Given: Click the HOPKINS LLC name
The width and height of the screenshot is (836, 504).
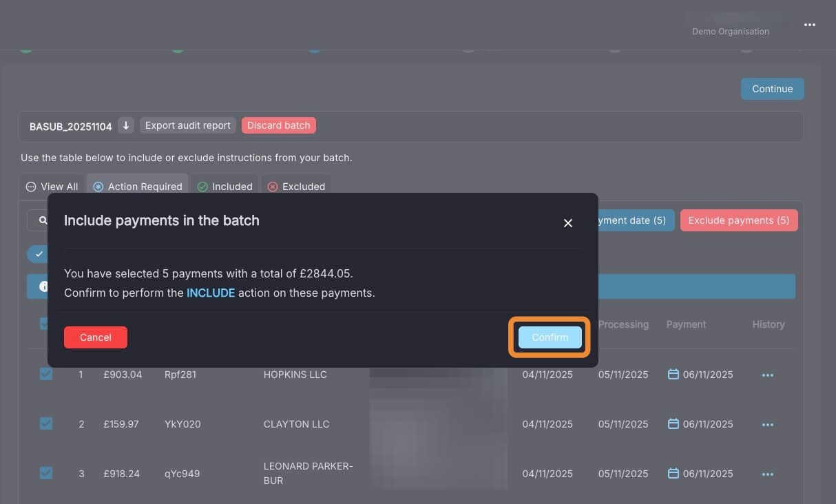Looking at the screenshot, I should [x=295, y=375].
